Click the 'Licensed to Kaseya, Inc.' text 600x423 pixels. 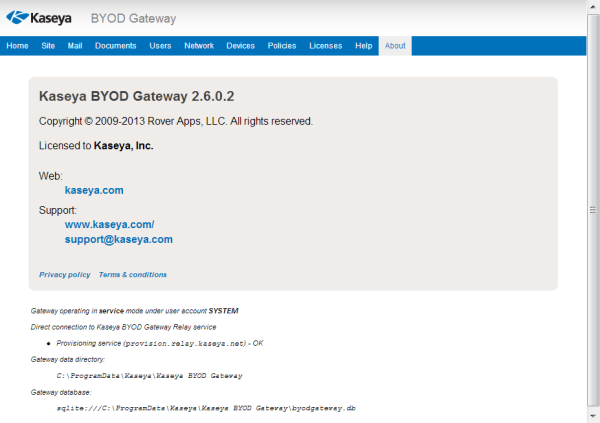tap(96, 145)
